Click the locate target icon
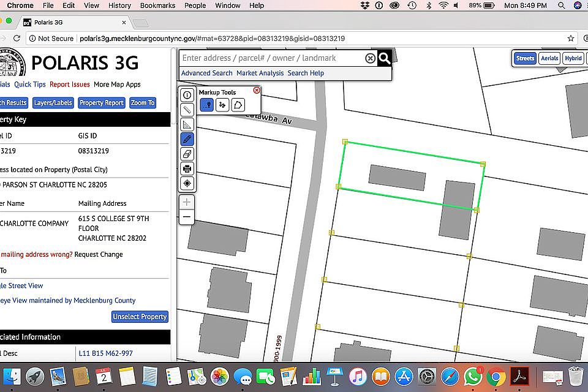 click(187, 183)
